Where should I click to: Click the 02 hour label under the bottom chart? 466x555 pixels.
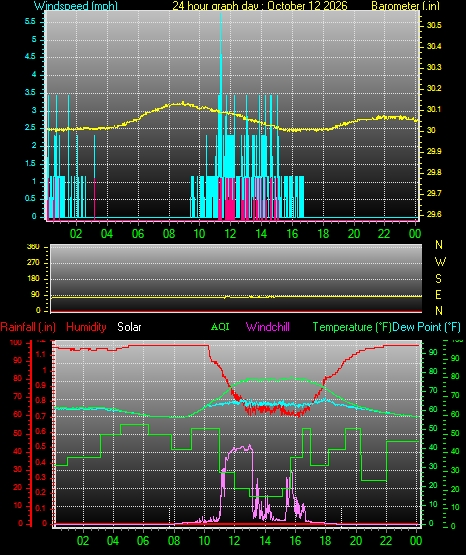[x=82, y=541]
